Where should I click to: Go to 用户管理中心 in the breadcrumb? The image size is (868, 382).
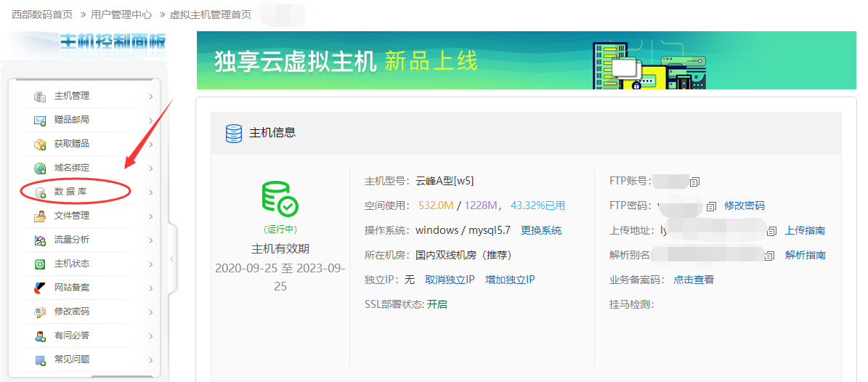click(121, 15)
